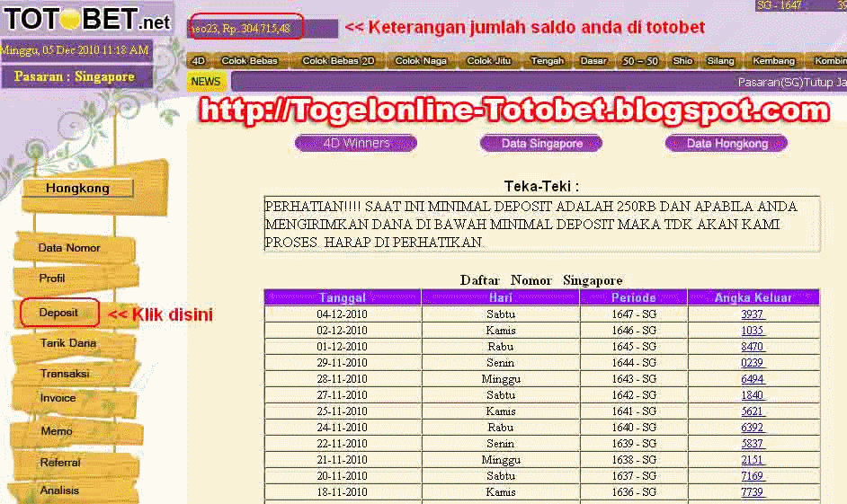
Task: Select the 50 – 50 menu item
Action: (x=640, y=60)
